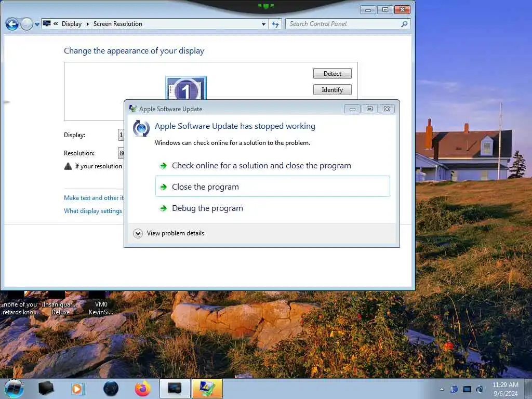Viewport: 532px width, 399px height.
Task: Launch Firefox from the taskbar
Action: 142,389
